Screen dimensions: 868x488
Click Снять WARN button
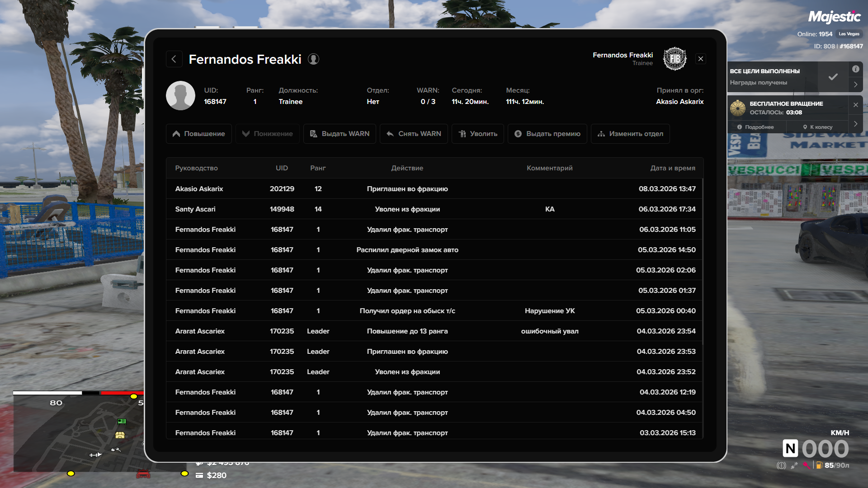[x=414, y=134]
